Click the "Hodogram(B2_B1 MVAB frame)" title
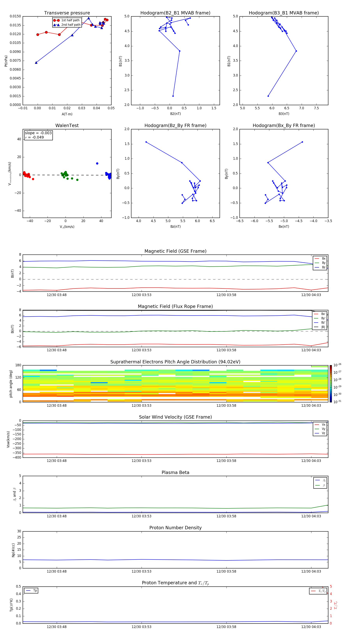Viewport: 351px width, 644px height. point(175,13)
